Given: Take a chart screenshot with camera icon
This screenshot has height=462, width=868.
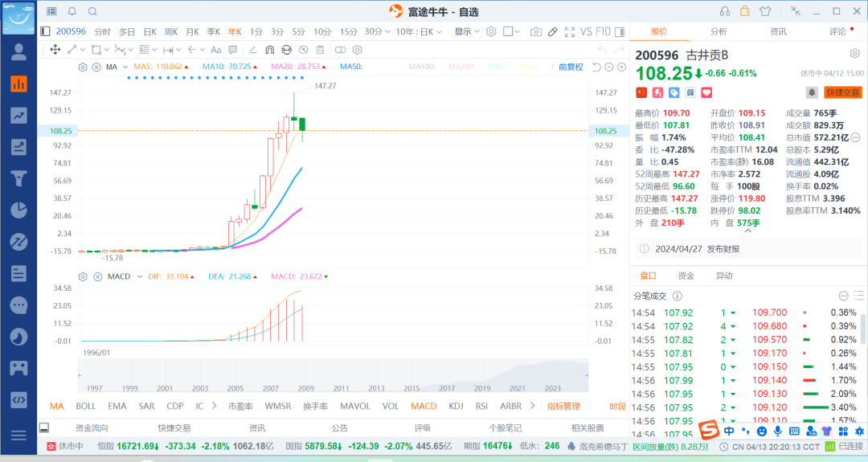Looking at the screenshot, I should click(535, 32).
